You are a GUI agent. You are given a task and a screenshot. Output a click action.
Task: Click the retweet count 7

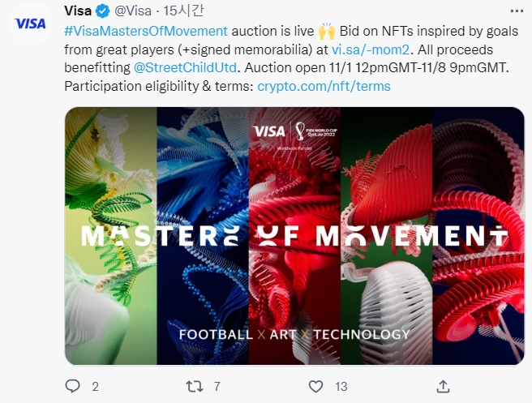(217, 387)
